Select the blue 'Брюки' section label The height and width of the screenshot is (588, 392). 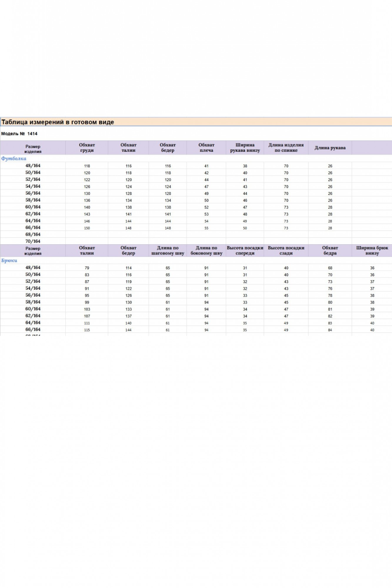coord(9,260)
